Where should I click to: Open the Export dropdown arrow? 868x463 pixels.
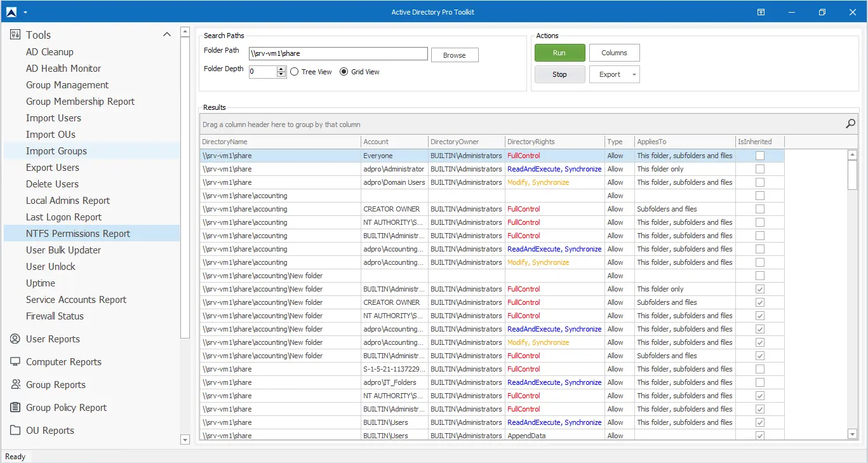point(634,75)
